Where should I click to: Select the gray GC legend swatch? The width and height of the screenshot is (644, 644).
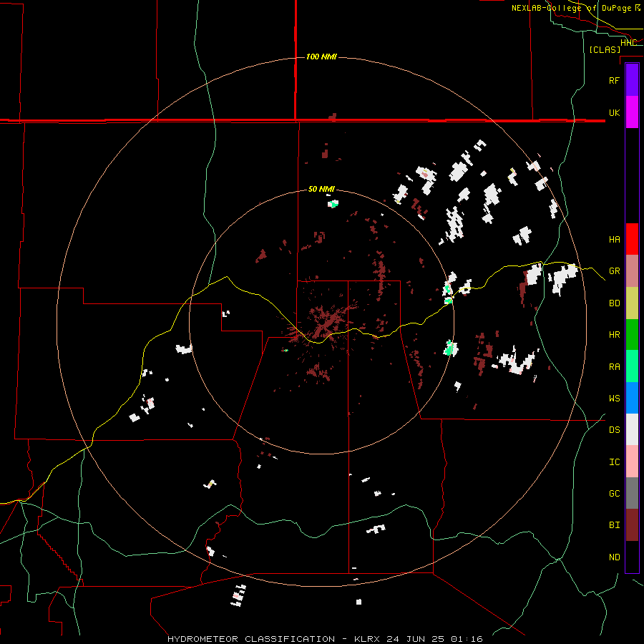[x=632, y=493]
